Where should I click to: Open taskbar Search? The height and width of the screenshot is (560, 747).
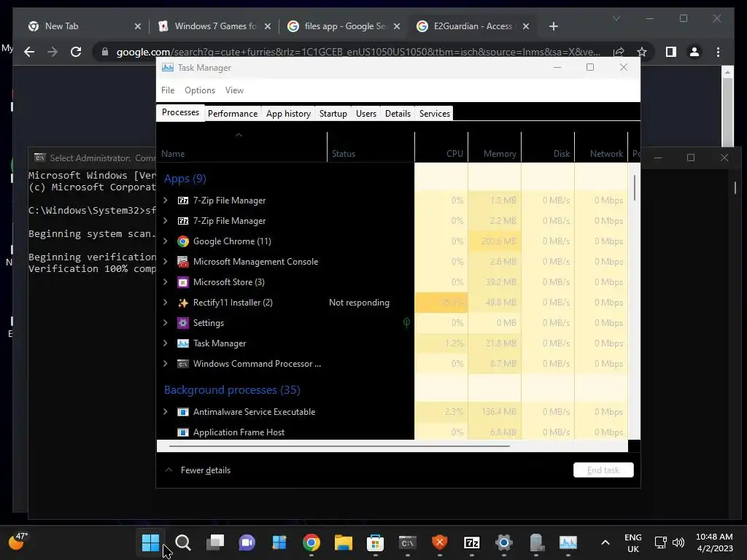coord(183,542)
